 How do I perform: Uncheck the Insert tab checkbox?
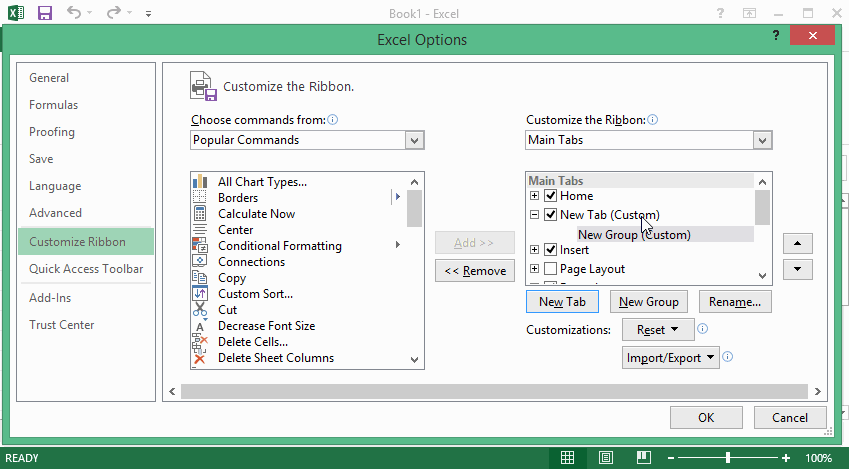point(551,250)
